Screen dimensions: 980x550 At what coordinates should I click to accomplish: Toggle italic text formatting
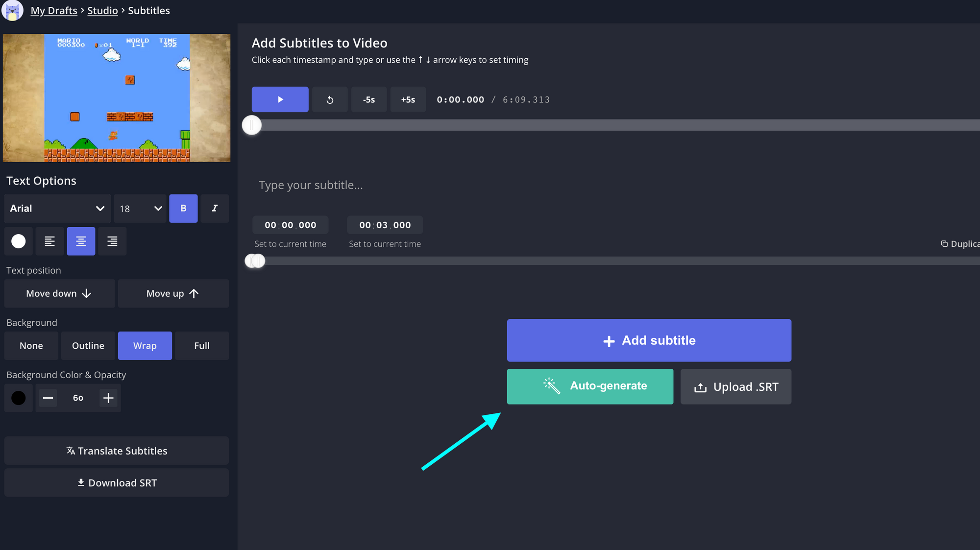pyautogui.click(x=215, y=209)
